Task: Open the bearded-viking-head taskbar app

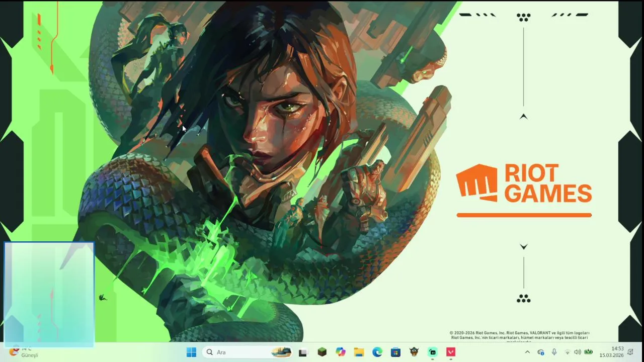Action: [414, 352]
